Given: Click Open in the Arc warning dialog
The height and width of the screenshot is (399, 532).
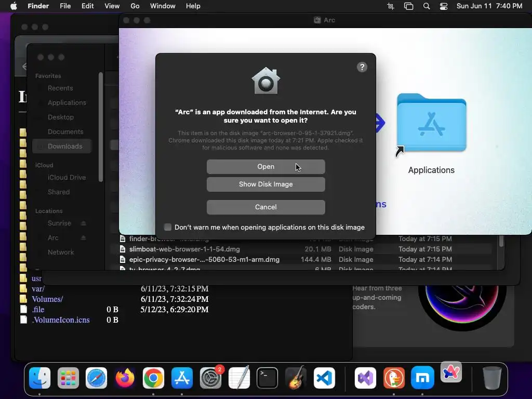Looking at the screenshot, I should click(x=265, y=167).
